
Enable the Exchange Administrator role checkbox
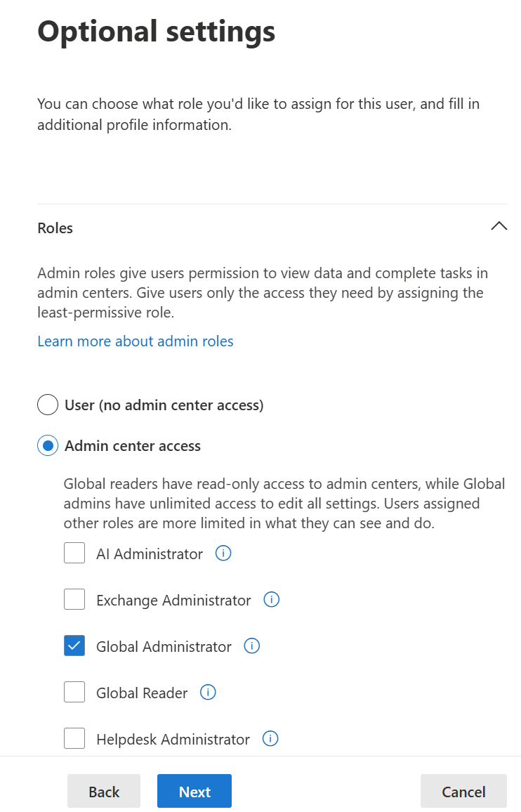click(x=74, y=600)
